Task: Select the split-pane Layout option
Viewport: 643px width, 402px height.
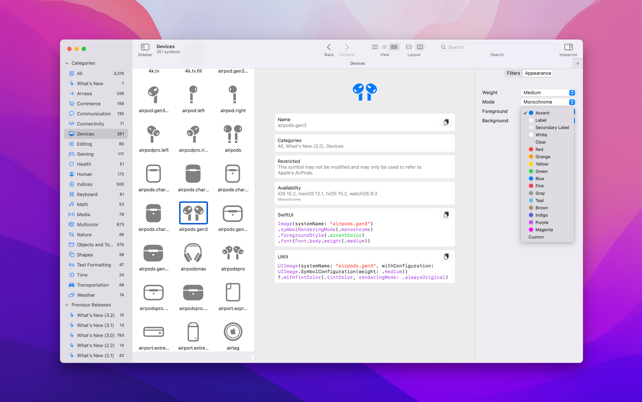Action: pyautogui.click(x=420, y=47)
